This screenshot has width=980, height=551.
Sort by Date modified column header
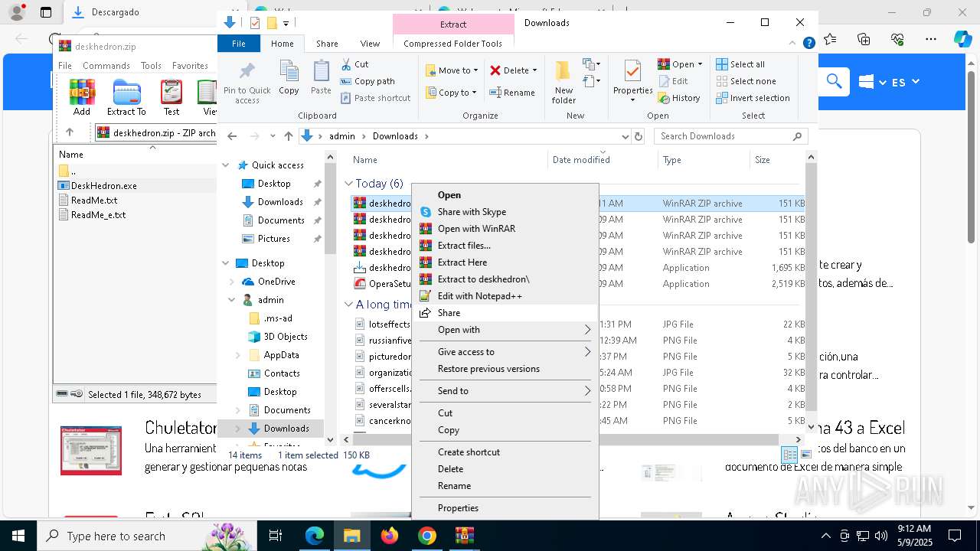tap(603, 160)
